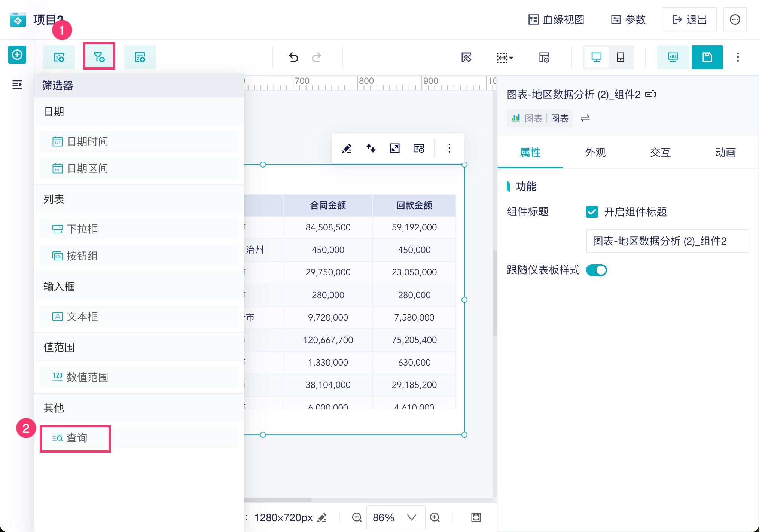Click the component title input field
759x532 pixels.
point(667,241)
